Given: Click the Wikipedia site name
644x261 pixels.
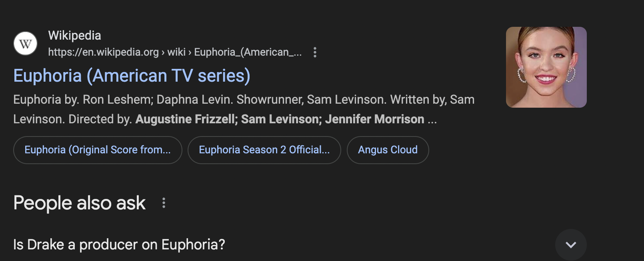Looking at the screenshot, I should [x=75, y=36].
